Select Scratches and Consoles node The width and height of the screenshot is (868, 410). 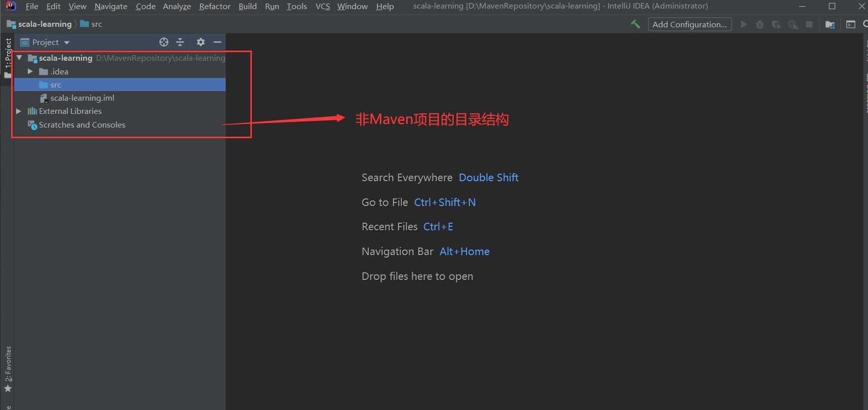coord(120,125)
